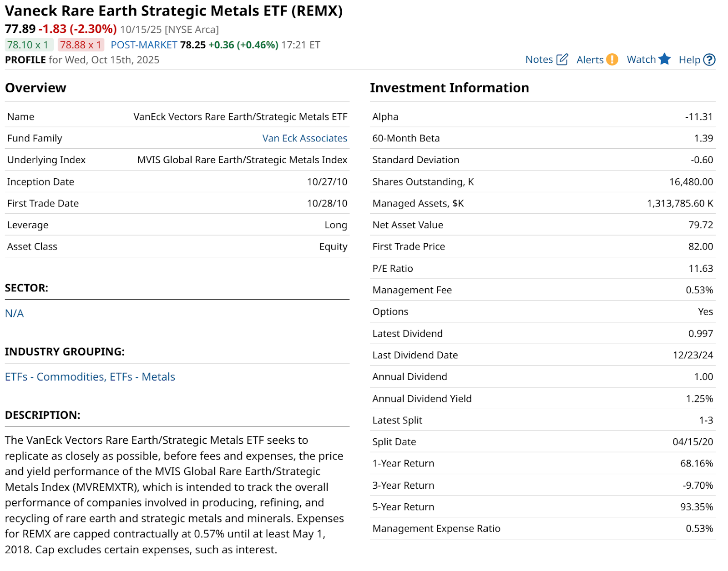Click the Help question mark icon
Screen dimensions: 728x571
pos(709,60)
